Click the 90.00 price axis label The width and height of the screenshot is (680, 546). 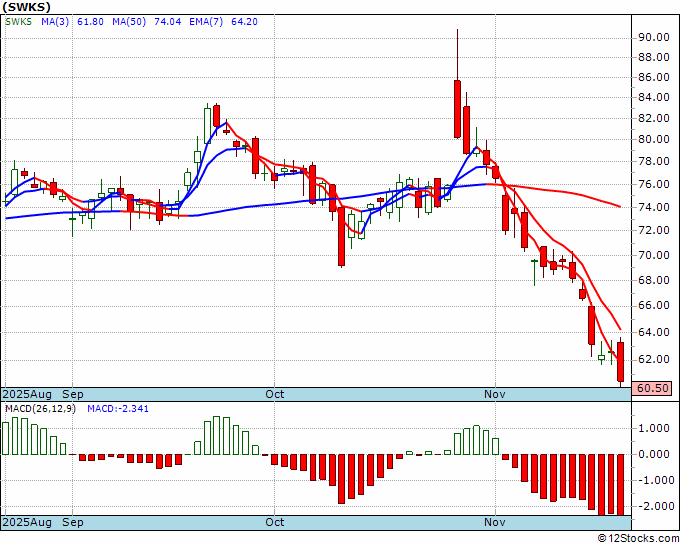click(654, 38)
